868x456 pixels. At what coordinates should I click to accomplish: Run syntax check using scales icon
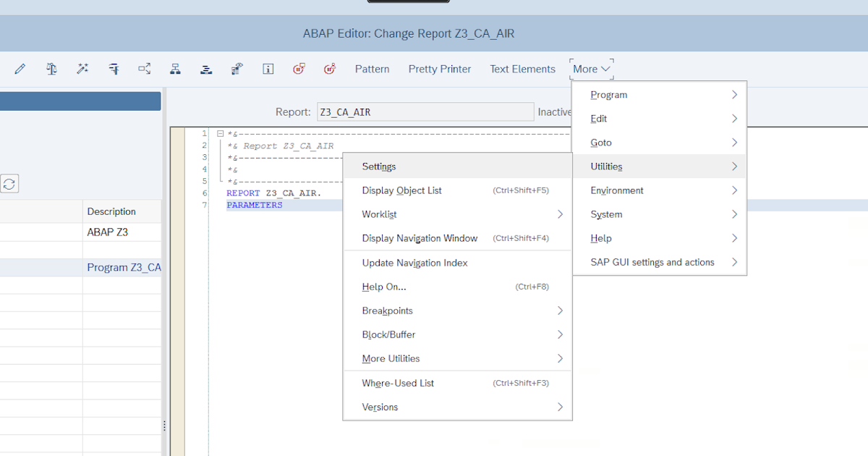(51, 69)
